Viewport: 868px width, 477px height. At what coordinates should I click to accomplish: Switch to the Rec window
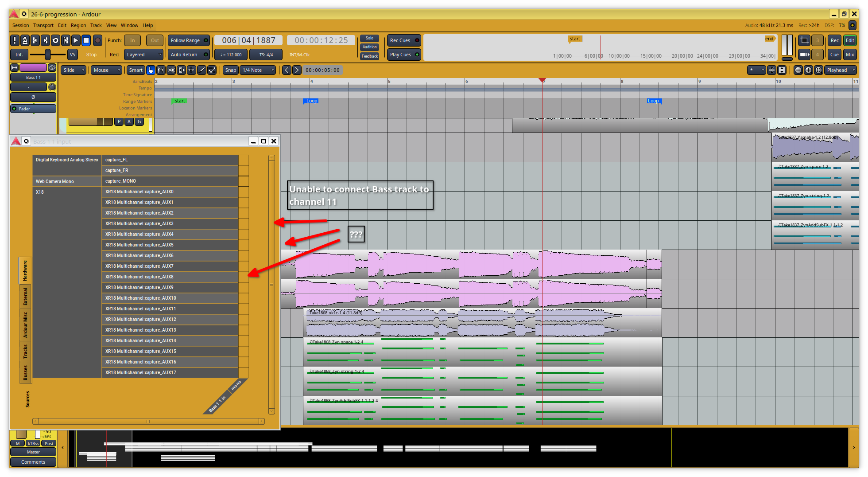(834, 40)
